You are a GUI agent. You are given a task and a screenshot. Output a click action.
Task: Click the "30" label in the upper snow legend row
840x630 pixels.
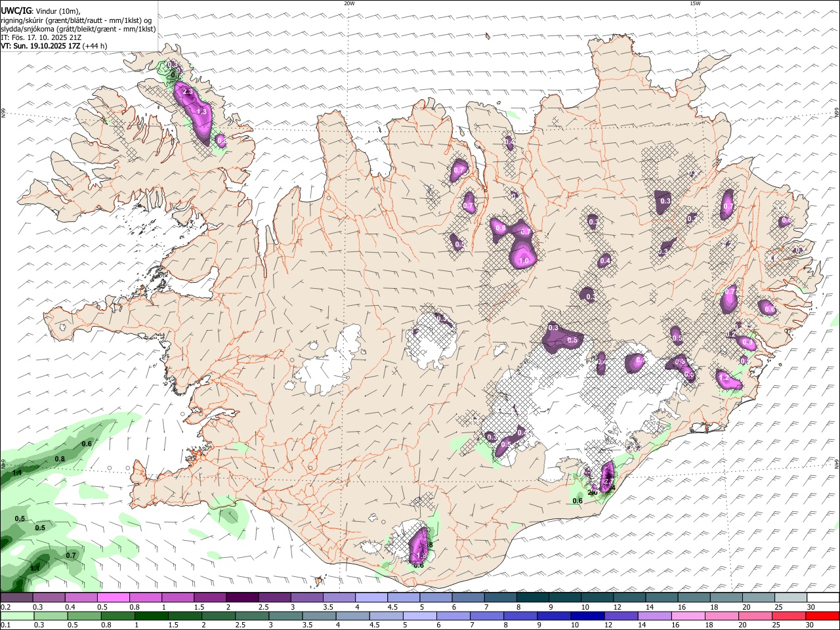(811, 608)
